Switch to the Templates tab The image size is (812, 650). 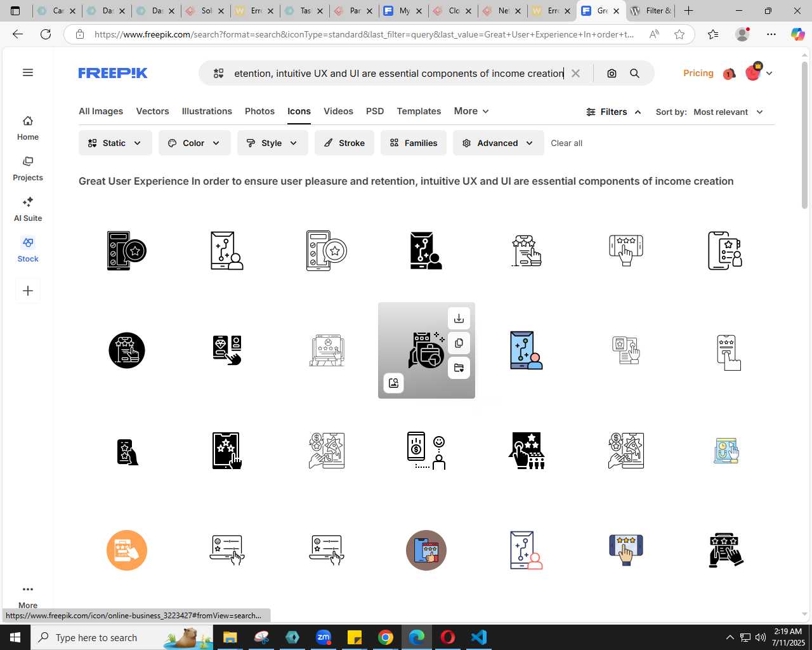point(419,111)
